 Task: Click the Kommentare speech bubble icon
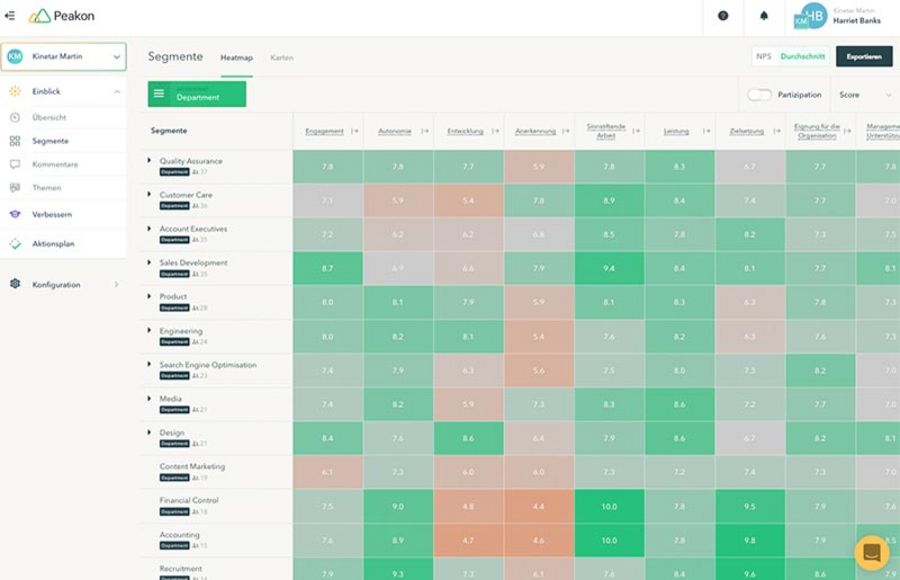(x=15, y=164)
